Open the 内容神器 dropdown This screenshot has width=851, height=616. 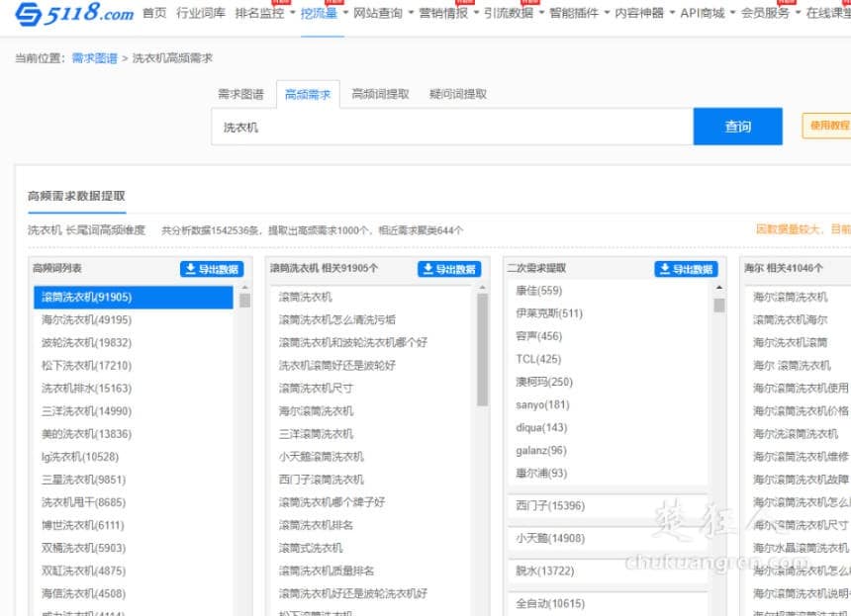coord(636,14)
